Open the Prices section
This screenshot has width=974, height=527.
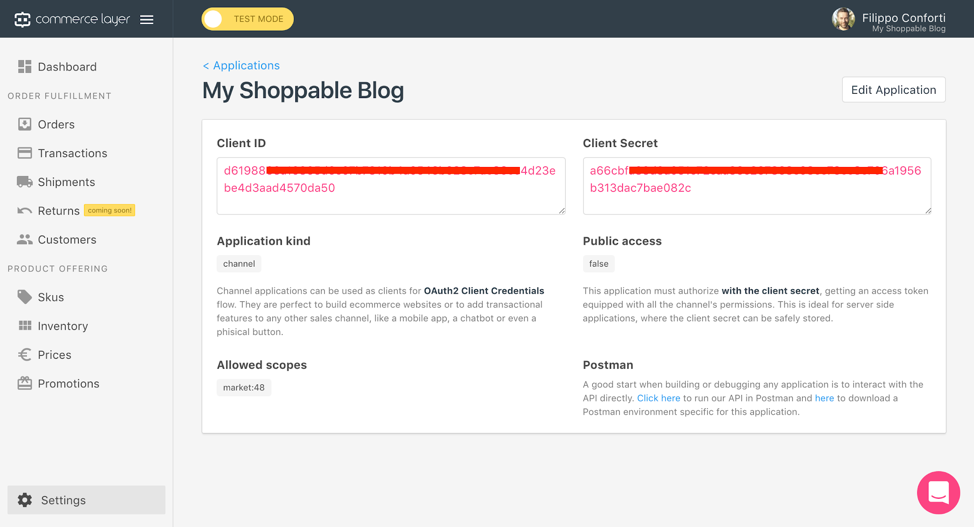point(55,354)
